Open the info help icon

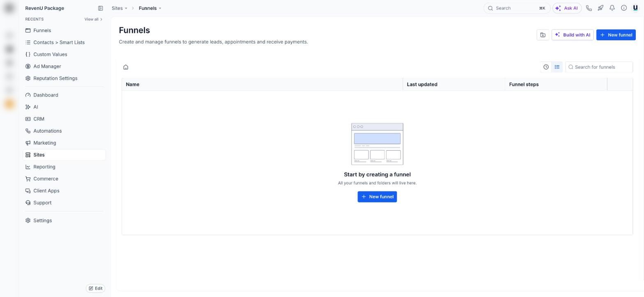pyautogui.click(x=624, y=8)
